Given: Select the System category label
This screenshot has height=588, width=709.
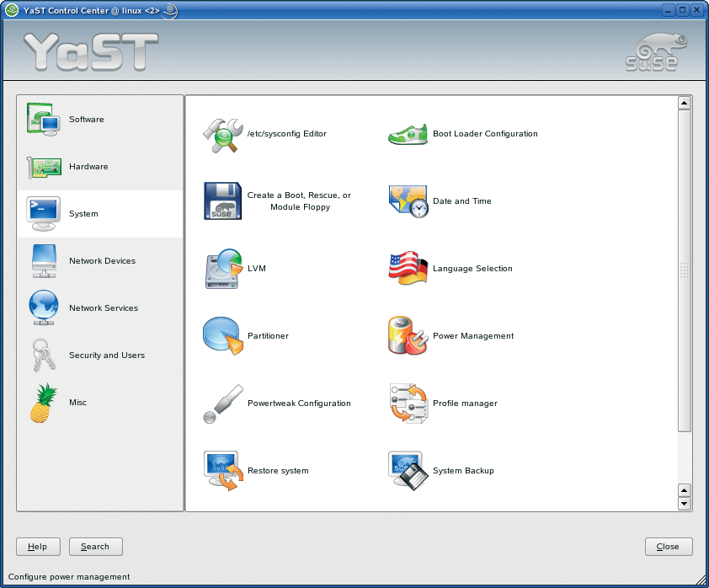Looking at the screenshot, I should click(x=83, y=213).
